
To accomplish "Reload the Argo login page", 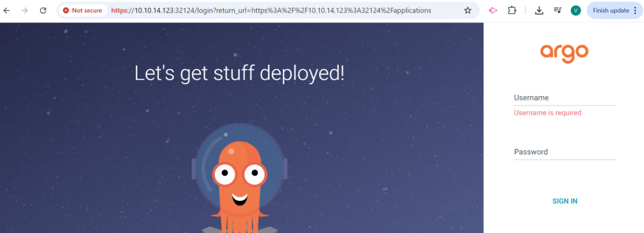I will click(43, 11).
